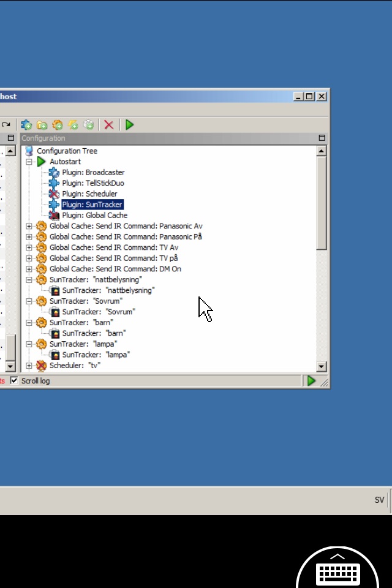
Task: Click the Add Plugin toolbar icon
Action: coord(26,124)
